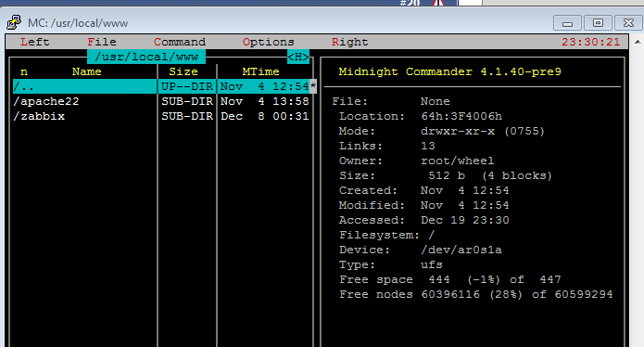
Task: Minimize the MC terminal window
Action: coord(567,23)
